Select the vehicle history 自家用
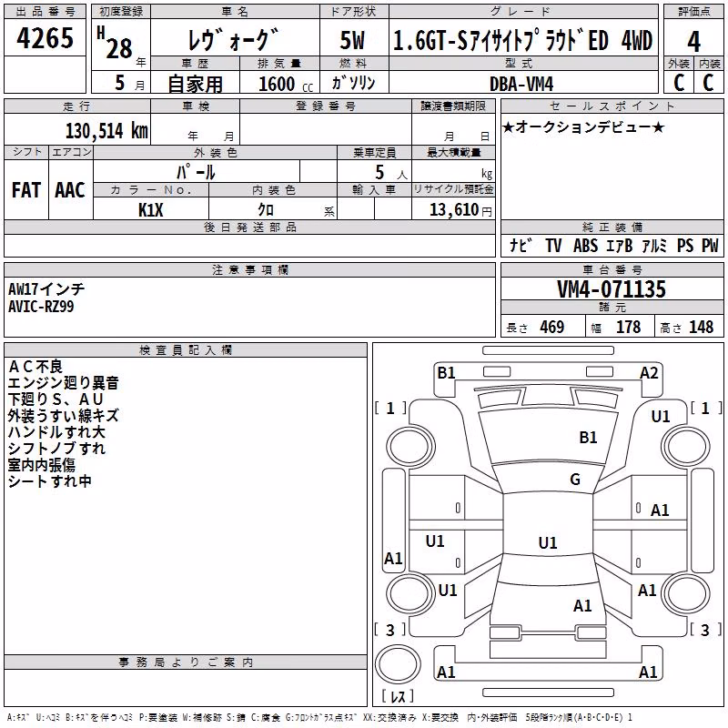Image resolution: width=728 pixels, height=728 pixels. coord(195,84)
